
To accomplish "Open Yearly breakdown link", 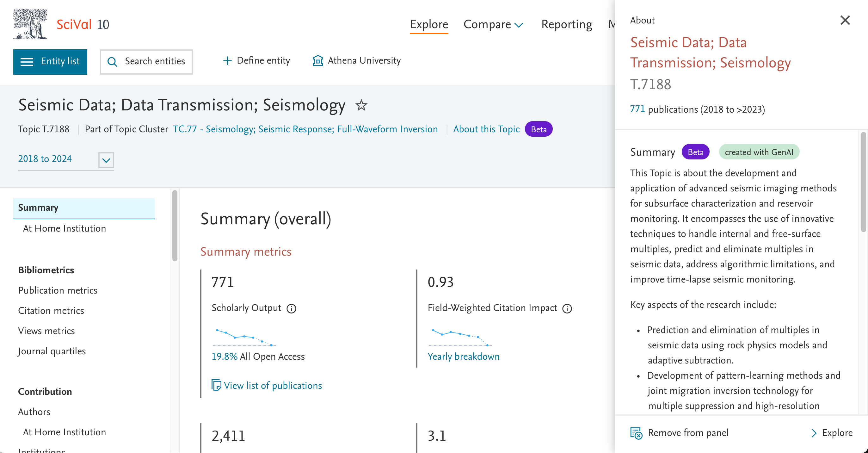I will pyautogui.click(x=463, y=357).
